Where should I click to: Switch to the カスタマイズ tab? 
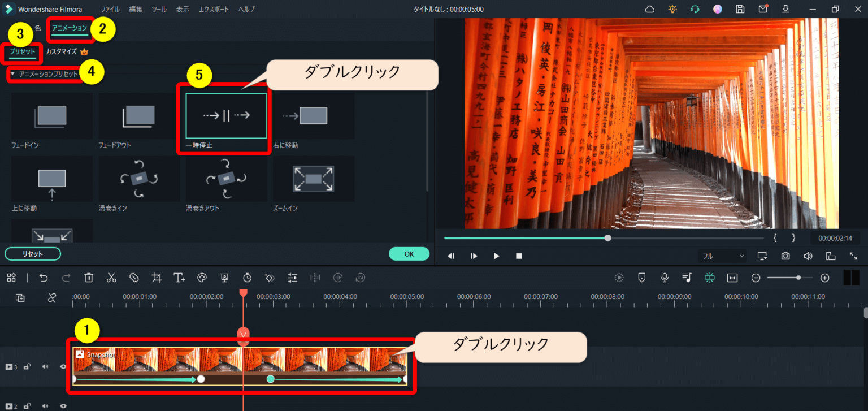[61, 51]
